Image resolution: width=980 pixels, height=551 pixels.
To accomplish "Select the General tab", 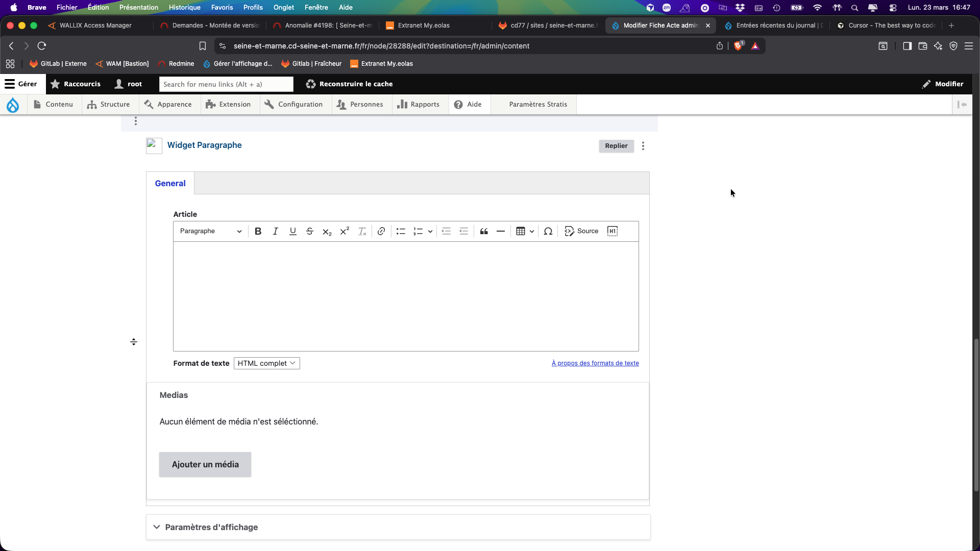I will pyautogui.click(x=170, y=183).
